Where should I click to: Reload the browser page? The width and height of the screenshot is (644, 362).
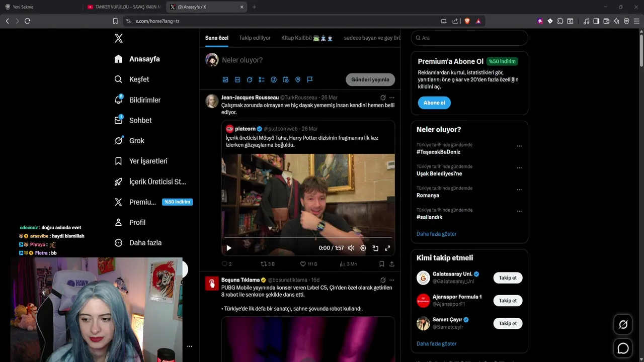pos(27,21)
